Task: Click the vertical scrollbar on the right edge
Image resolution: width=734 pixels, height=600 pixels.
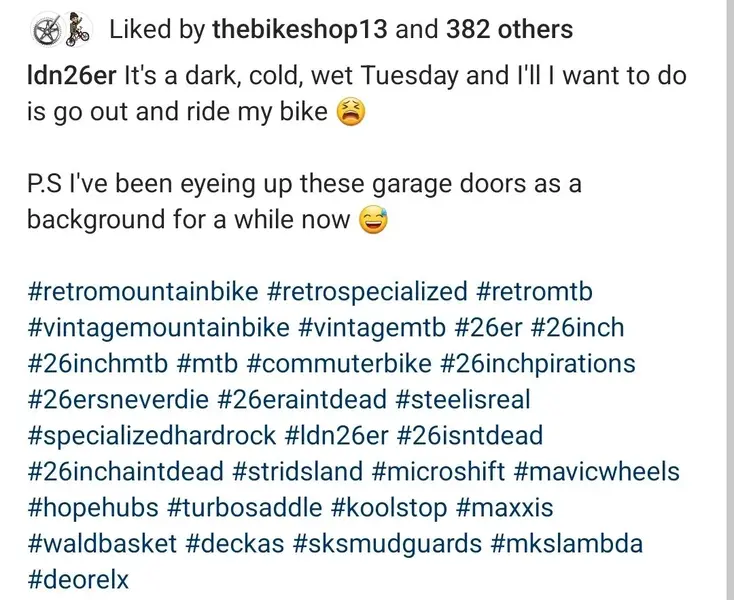Action: coord(731,300)
